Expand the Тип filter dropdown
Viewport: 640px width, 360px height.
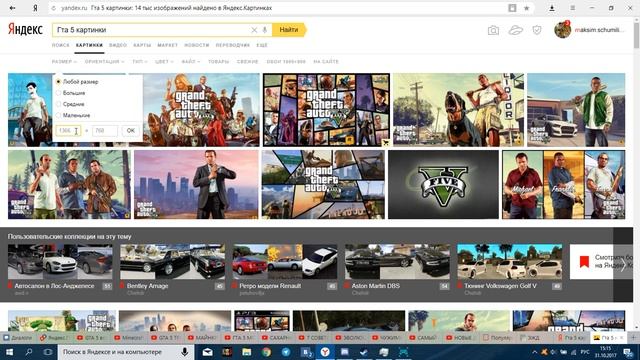point(140,62)
